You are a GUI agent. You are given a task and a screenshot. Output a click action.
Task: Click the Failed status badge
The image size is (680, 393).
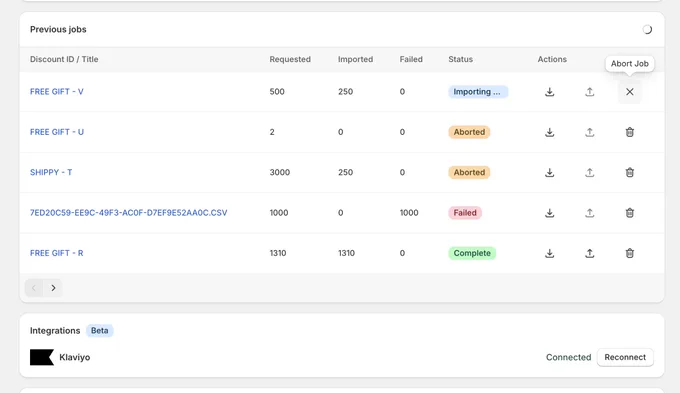pyautogui.click(x=465, y=213)
